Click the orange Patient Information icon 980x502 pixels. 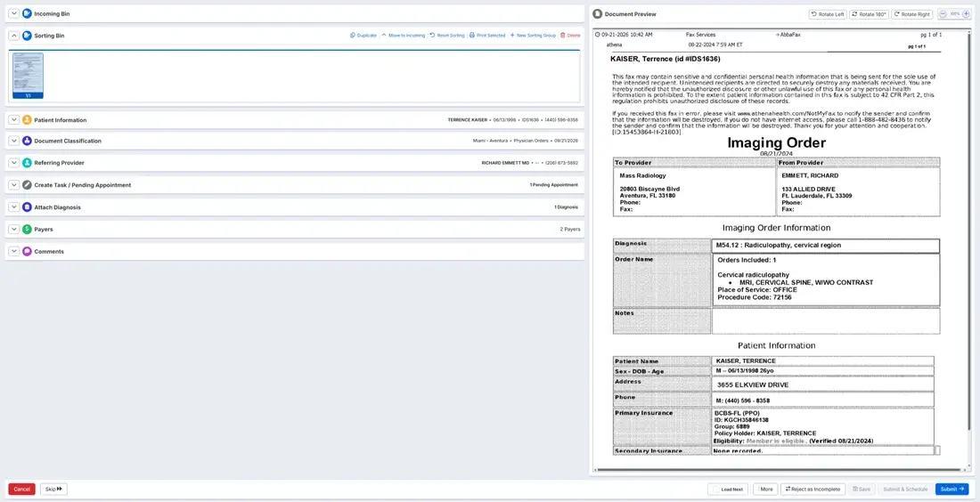pos(27,120)
